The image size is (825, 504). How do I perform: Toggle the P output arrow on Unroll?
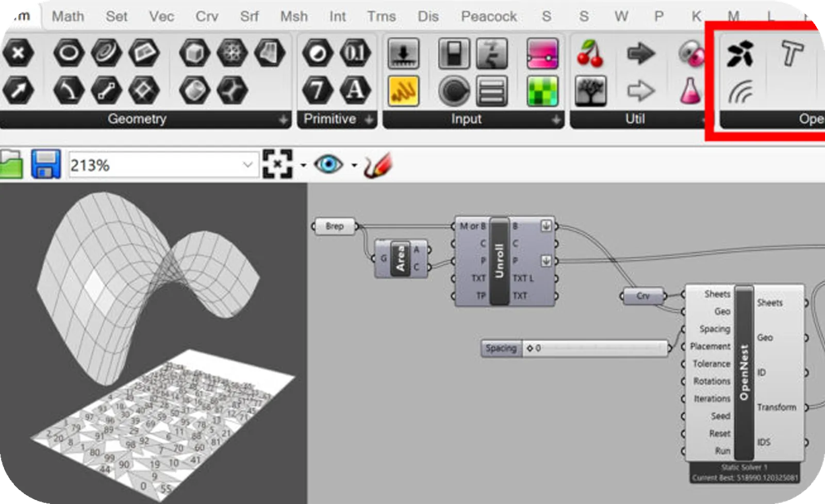pos(546,261)
